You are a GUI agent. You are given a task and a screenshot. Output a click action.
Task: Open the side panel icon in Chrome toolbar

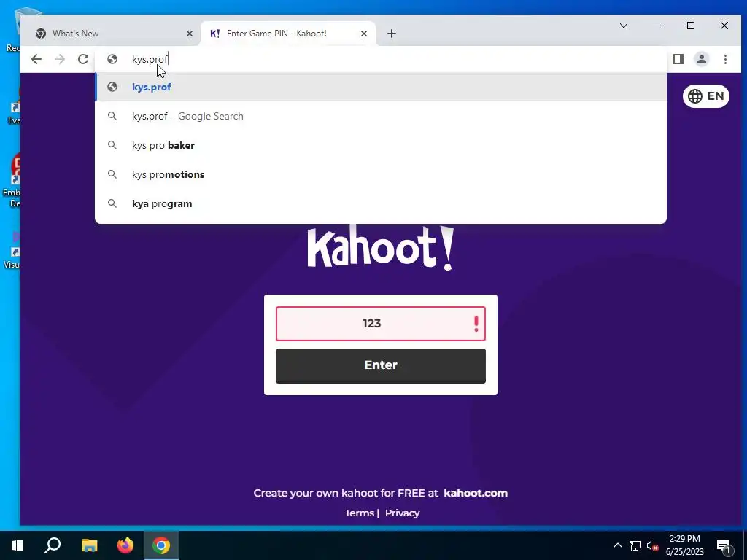click(678, 59)
